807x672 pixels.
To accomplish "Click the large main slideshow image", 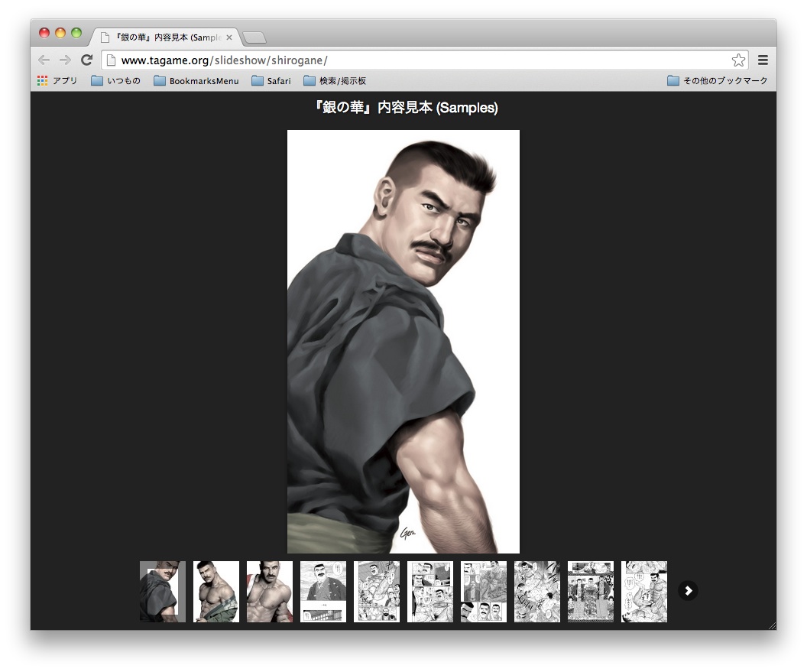I will click(x=403, y=342).
